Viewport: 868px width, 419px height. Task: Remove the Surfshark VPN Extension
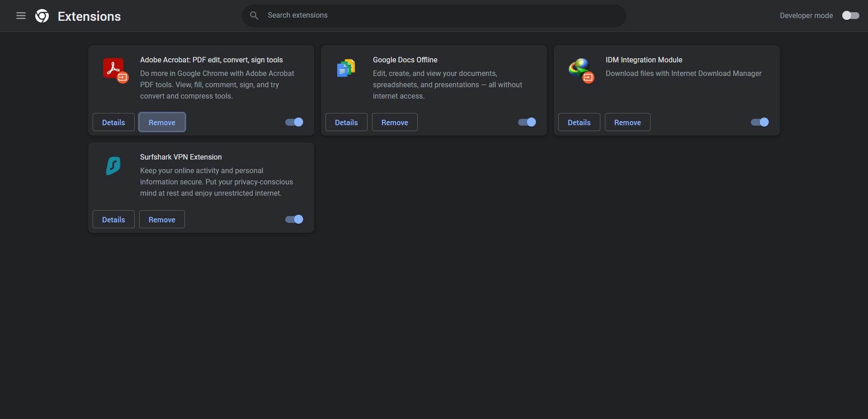[x=162, y=219]
